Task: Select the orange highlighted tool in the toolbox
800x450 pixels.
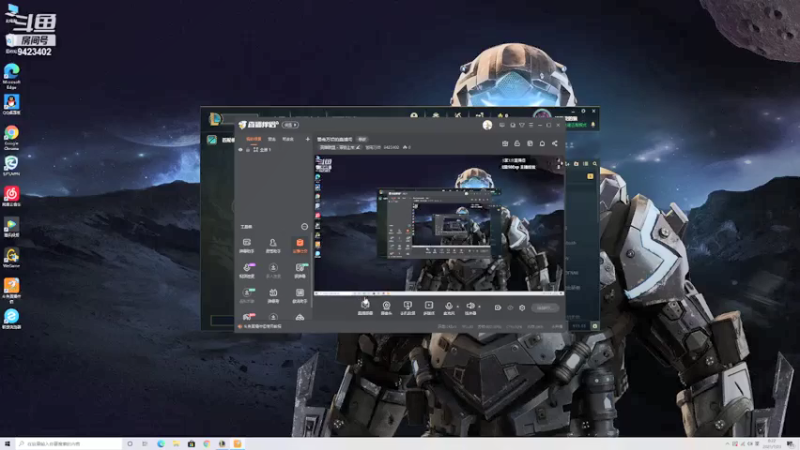Action: [x=299, y=245]
